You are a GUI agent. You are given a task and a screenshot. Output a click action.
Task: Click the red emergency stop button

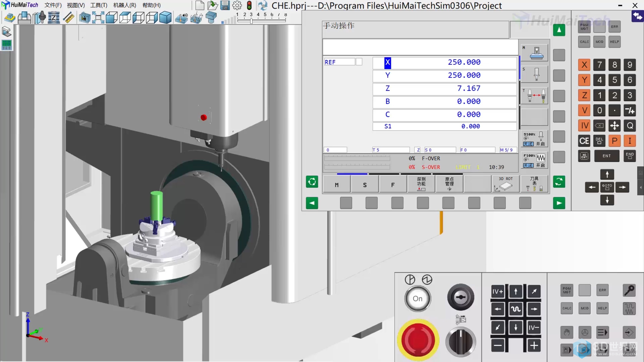(418, 340)
